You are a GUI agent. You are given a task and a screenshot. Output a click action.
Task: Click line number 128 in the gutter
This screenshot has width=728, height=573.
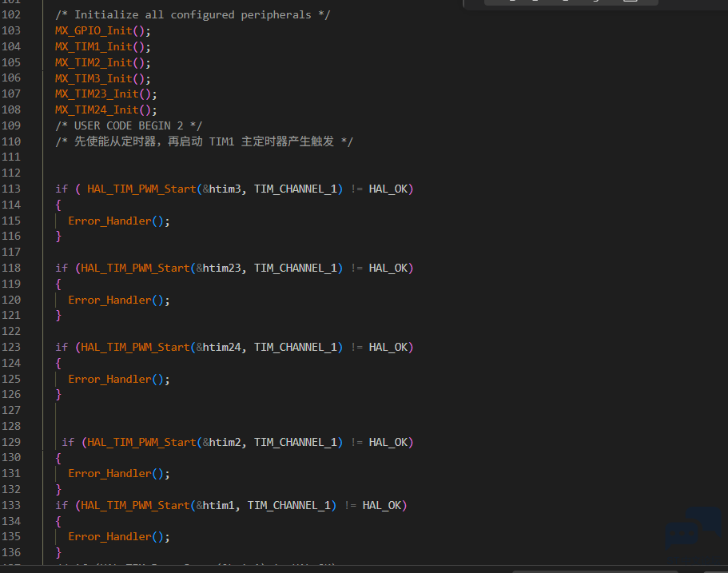click(11, 426)
